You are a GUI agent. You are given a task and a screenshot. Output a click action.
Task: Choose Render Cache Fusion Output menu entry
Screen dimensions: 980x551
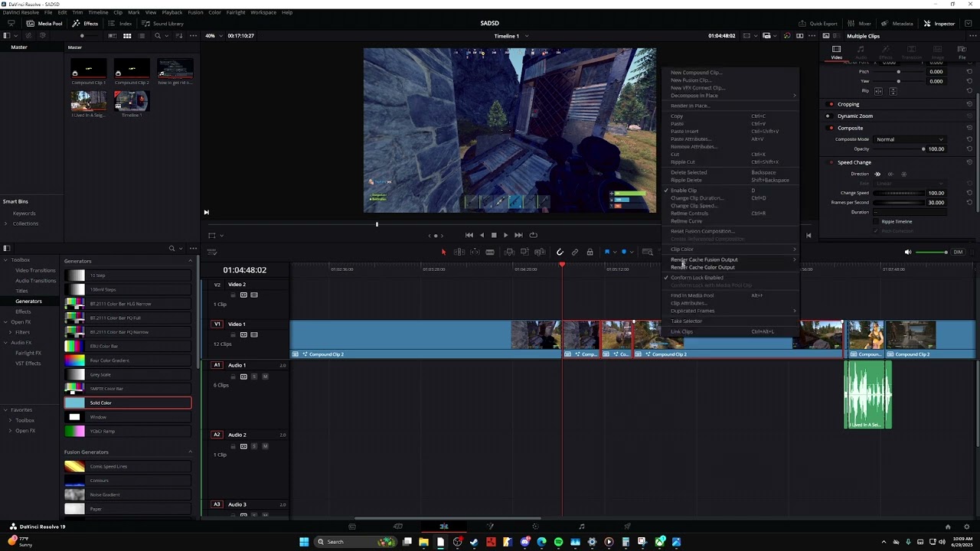coord(730,259)
